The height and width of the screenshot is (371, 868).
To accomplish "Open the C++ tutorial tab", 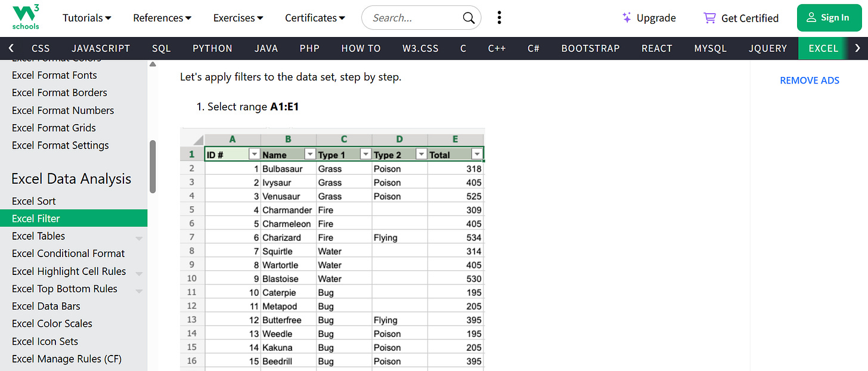I will click(497, 48).
